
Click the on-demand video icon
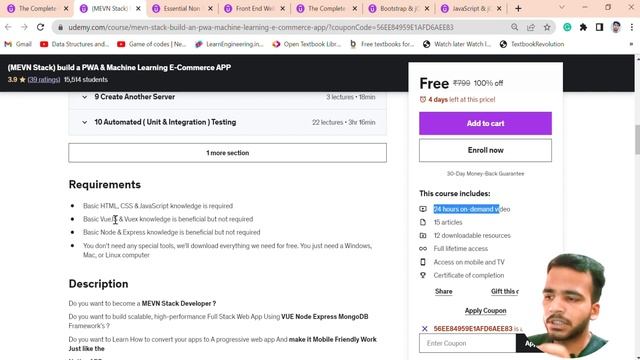point(423,209)
